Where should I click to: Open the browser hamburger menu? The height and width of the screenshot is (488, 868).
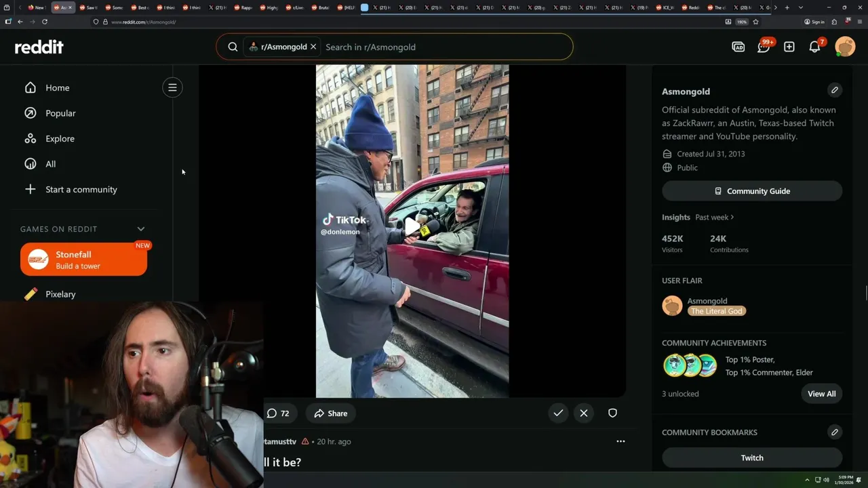pos(860,22)
